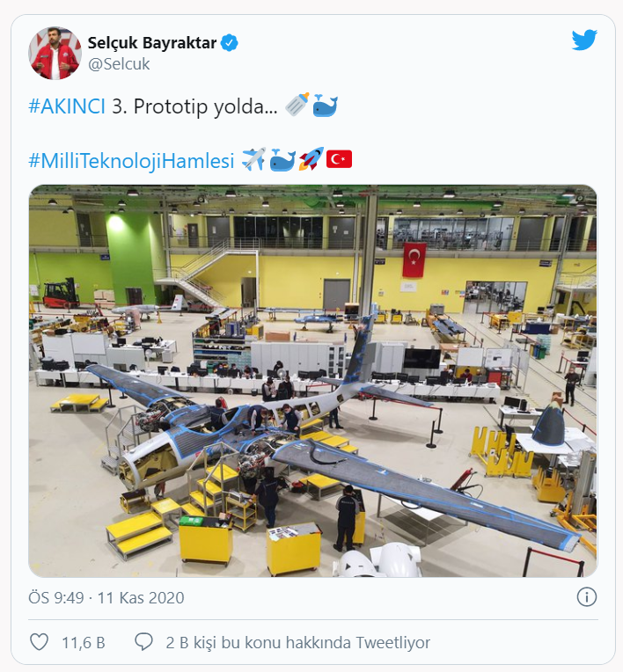
Task: Click the reply speech bubble icon
Action: pyautogui.click(x=143, y=642)
